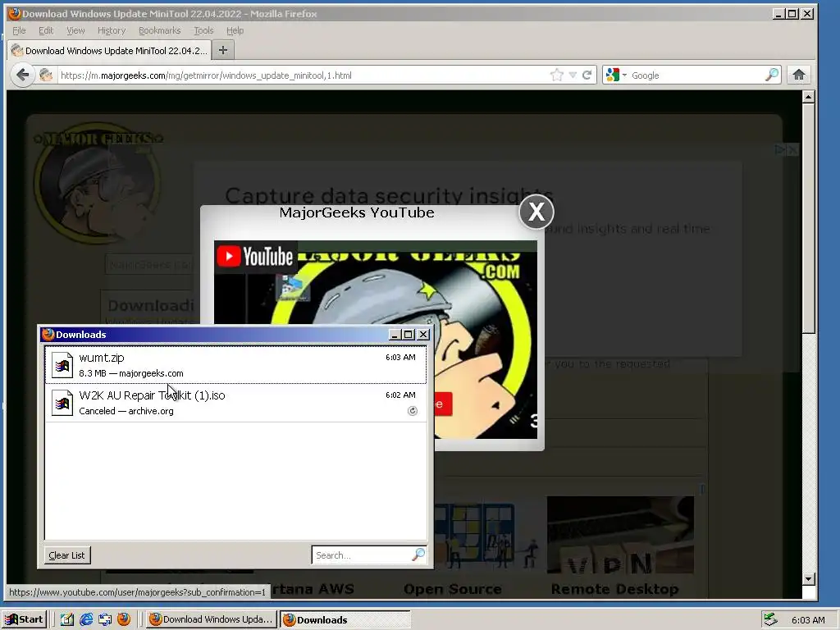The height and width of the screenshot is (630, 840).
Task: Open a new tab with plus button
Action: coord(223,50)
